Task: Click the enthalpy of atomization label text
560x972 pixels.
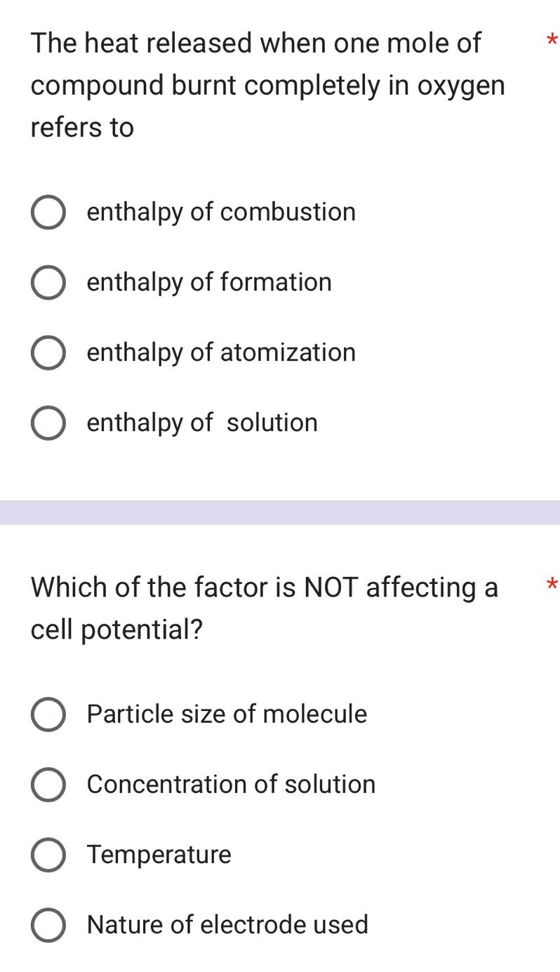Action: 220,352
